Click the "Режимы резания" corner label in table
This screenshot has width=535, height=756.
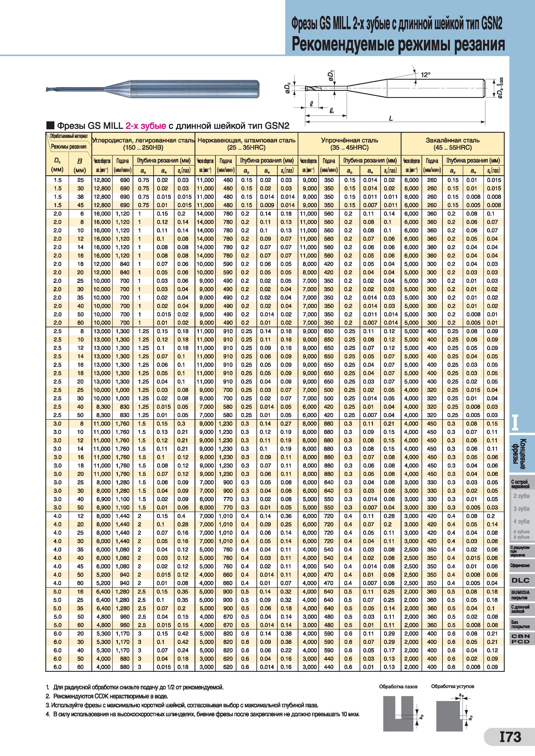pyautogui.click(x=69, y=147)
